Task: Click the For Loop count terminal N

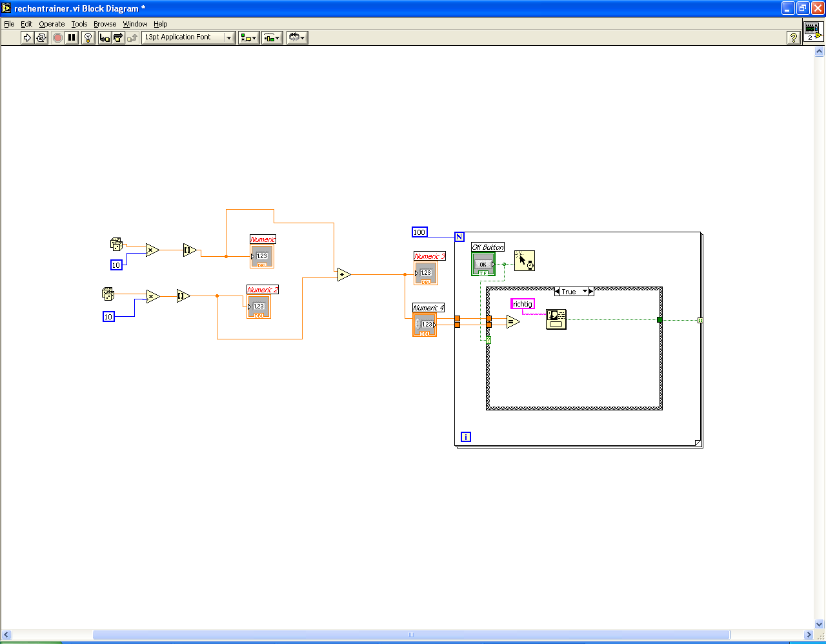Action: [x=459, y=237]
